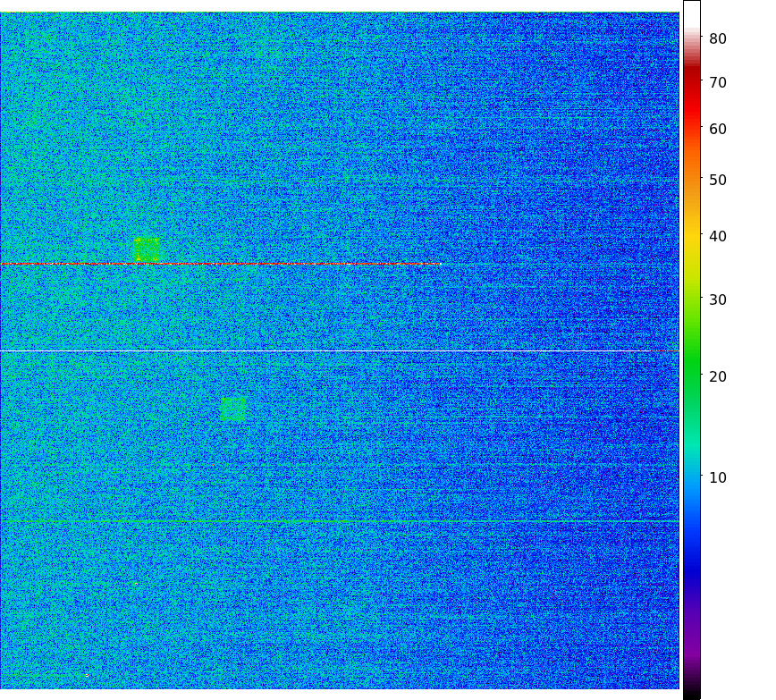Click the white right tip of the red line
This screenshot has width=776, height=700.
point(439,264)
